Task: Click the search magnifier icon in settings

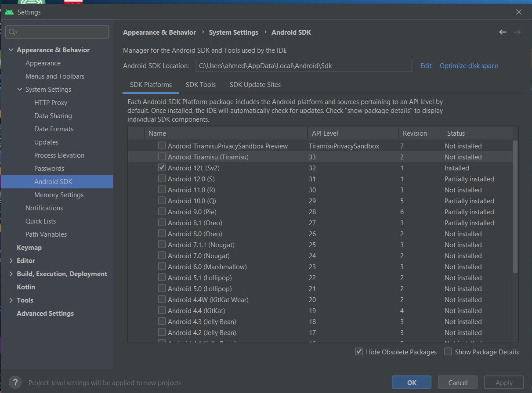Action: 13,32
